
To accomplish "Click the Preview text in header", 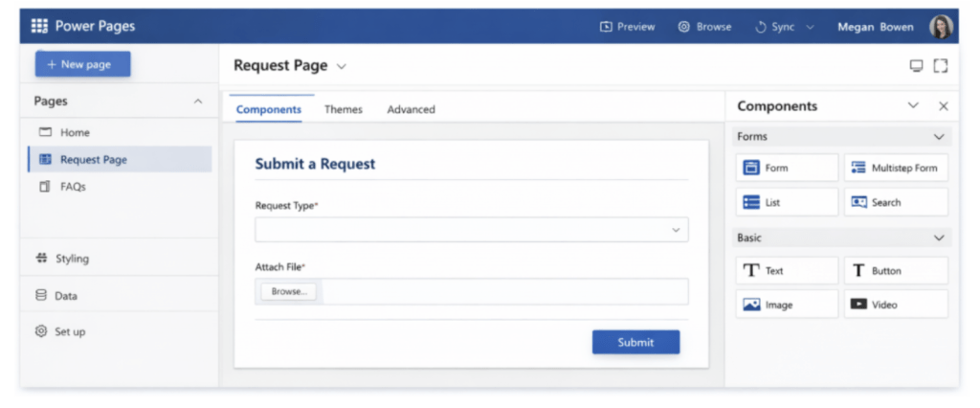I will click(636, 27).
